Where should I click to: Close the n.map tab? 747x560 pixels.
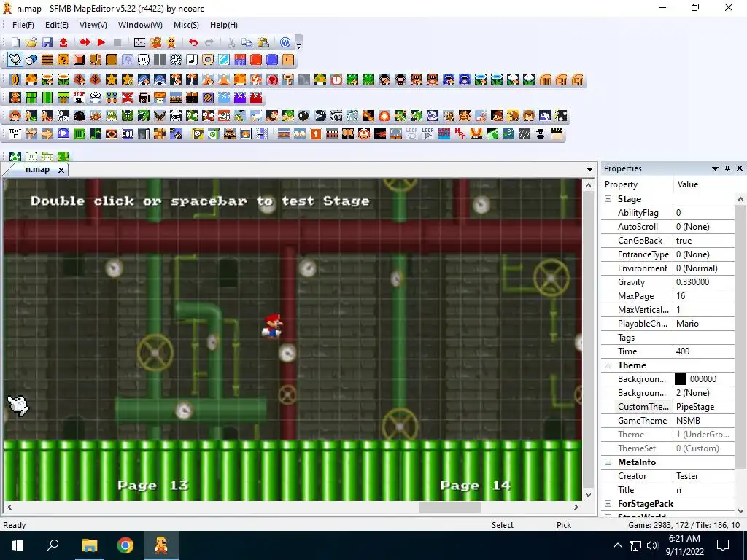pos(61,170)
